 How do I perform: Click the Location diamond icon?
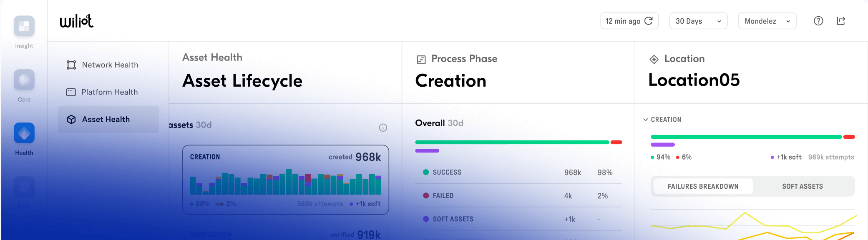(x=654, y=59)
